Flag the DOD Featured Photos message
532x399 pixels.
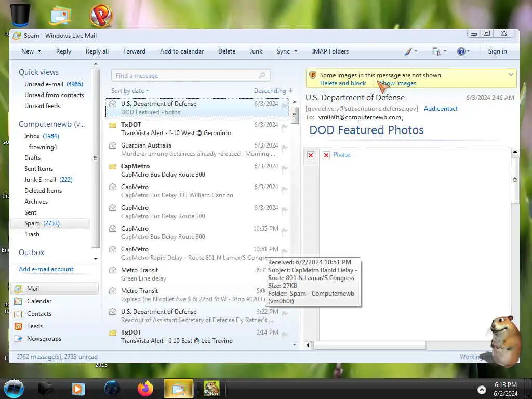click(x=284, y=107)
